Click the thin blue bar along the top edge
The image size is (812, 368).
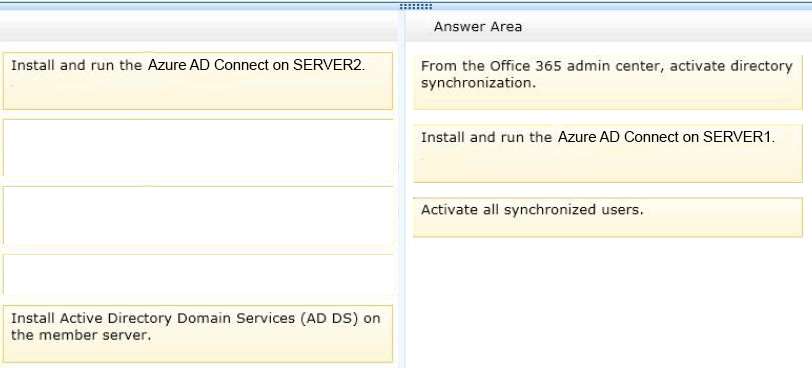click(x=406, y=2)
